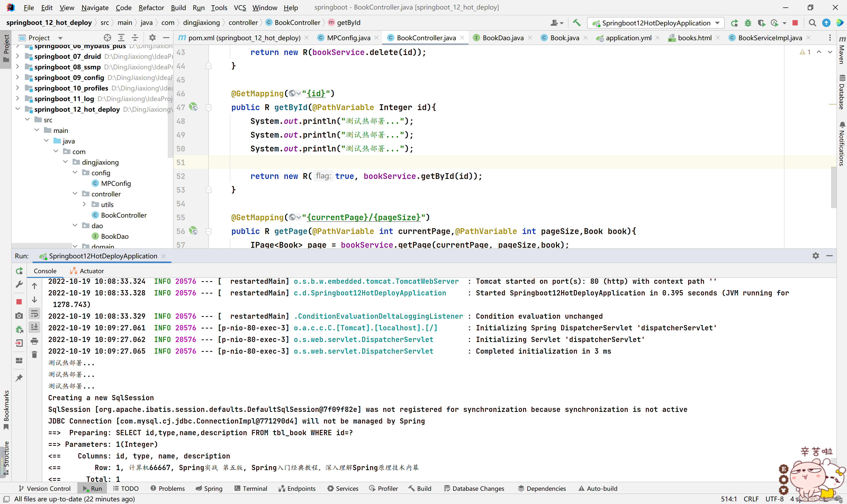Toggle scroll to end in console
Screen dimensions: 847x504
coord(34,327)
